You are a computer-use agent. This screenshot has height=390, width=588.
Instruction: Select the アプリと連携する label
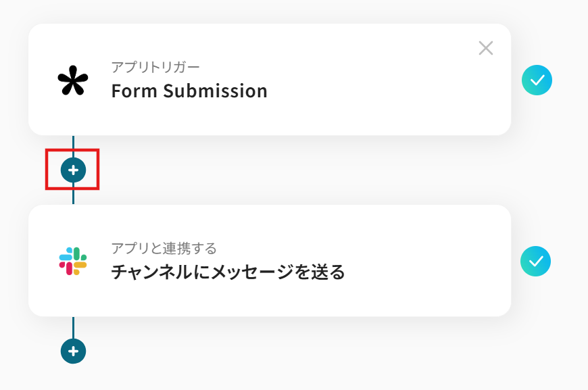coord(164,248)
